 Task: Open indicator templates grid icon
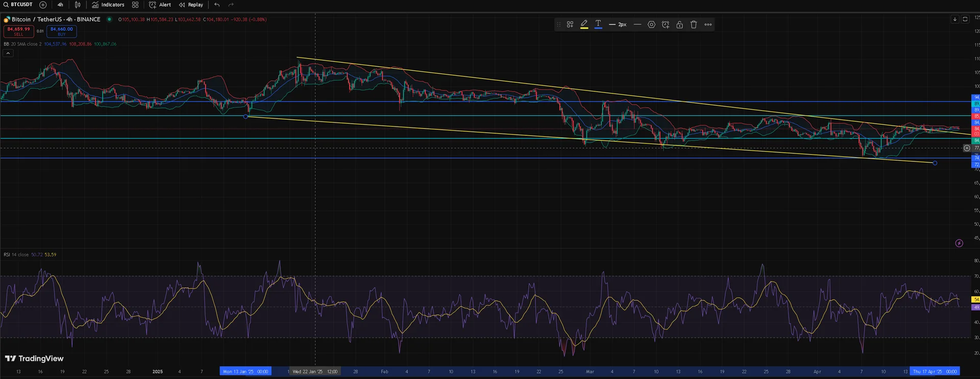click(x=135, y=5)
